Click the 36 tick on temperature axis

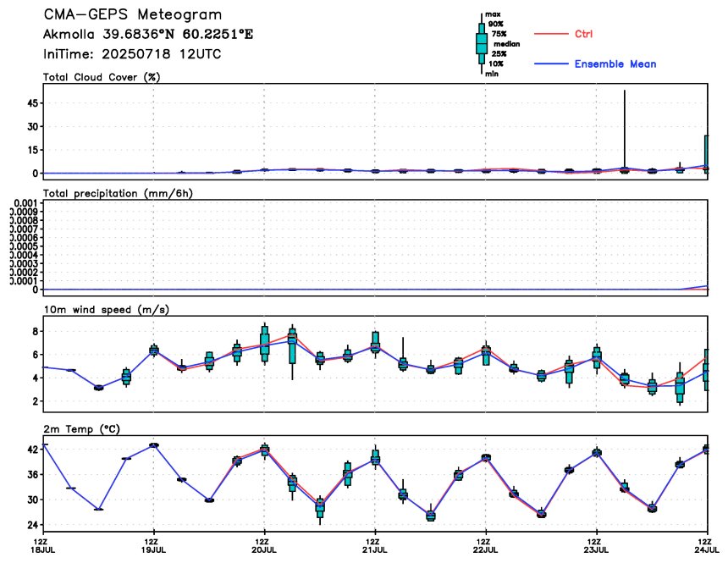(32, 475)
